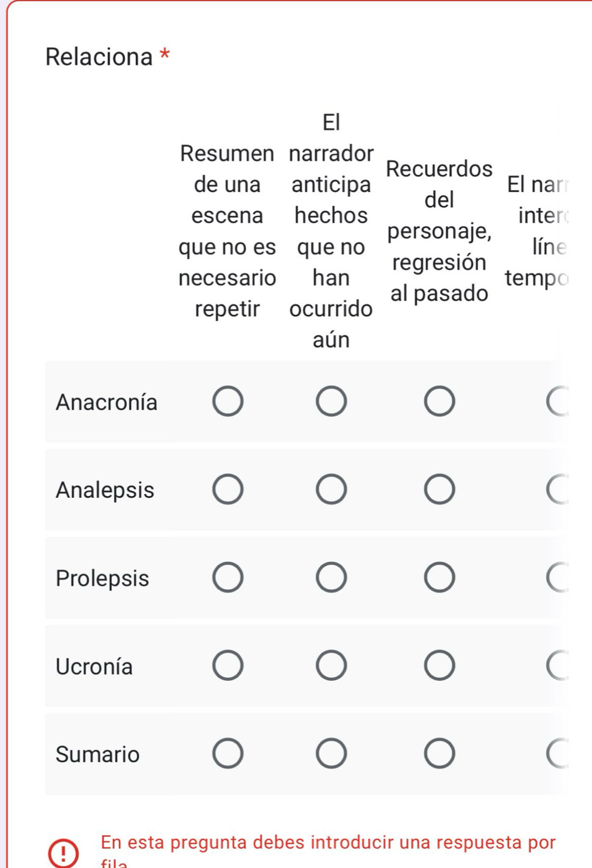Select Sumario for 'narrador anticipa hechos' column
The height and width of the screenshot is (868, 592).
pos(332,753)
